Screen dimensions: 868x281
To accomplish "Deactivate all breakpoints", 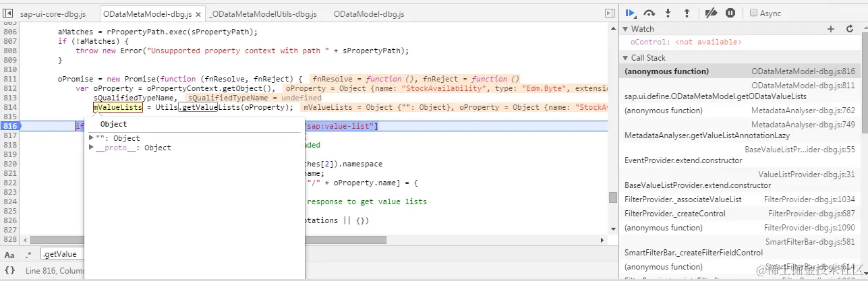I will tap(710, 13).
